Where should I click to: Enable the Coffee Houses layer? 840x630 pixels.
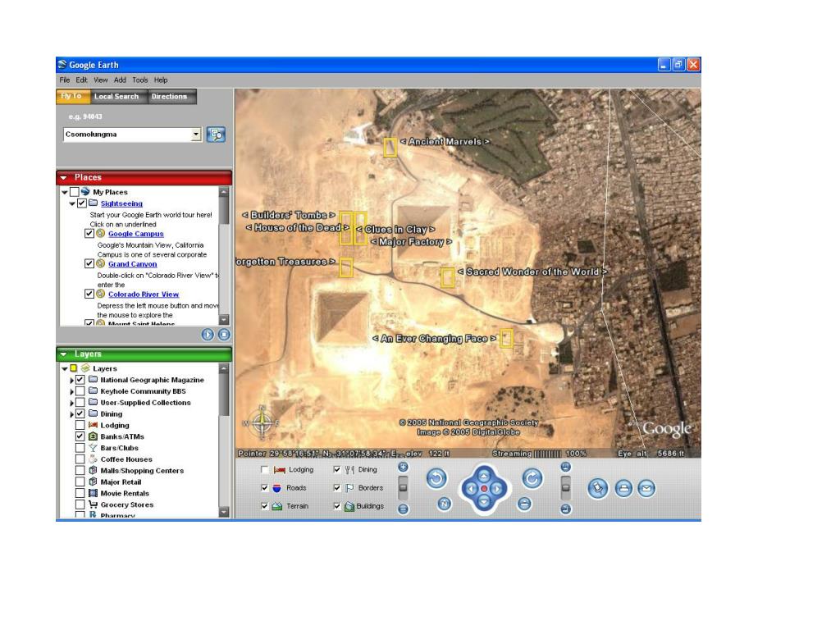pos(80,459)
